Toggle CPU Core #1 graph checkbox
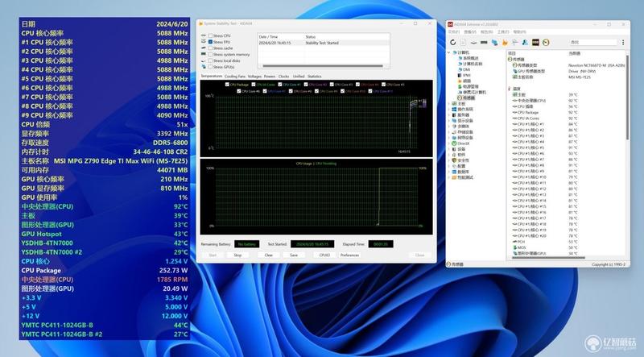The image size is (644, 357). point(279,85)
